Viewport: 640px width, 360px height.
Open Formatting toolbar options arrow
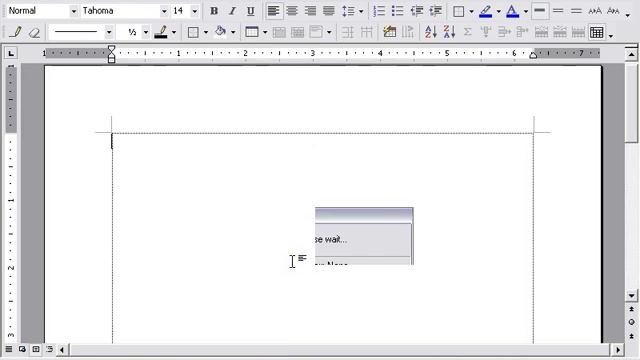628,15
